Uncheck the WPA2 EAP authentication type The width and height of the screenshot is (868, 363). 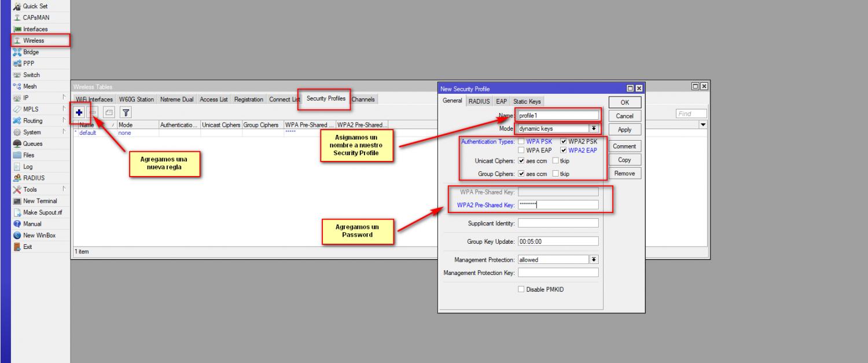coord(564,151)
